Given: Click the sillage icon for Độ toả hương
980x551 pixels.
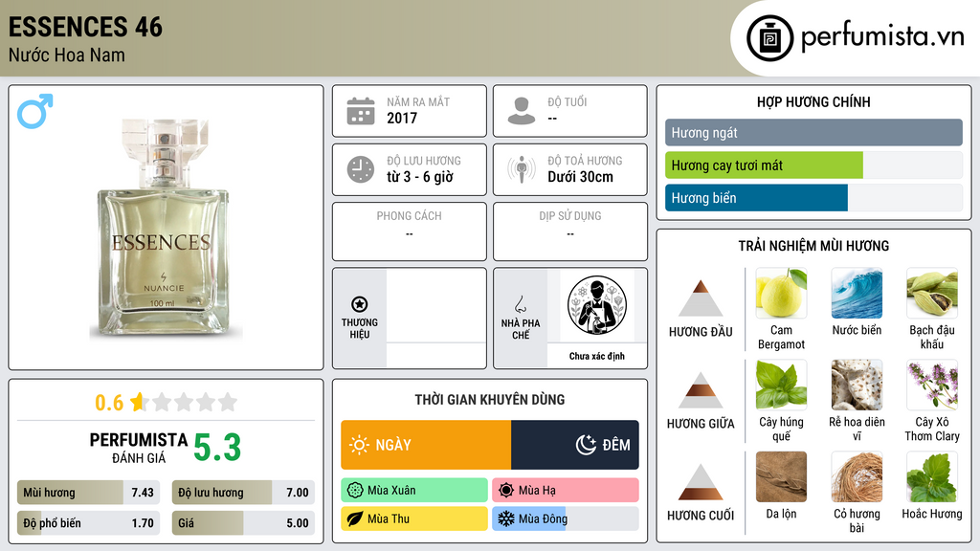Looking at the screenshot, I should tap(522, 169).
